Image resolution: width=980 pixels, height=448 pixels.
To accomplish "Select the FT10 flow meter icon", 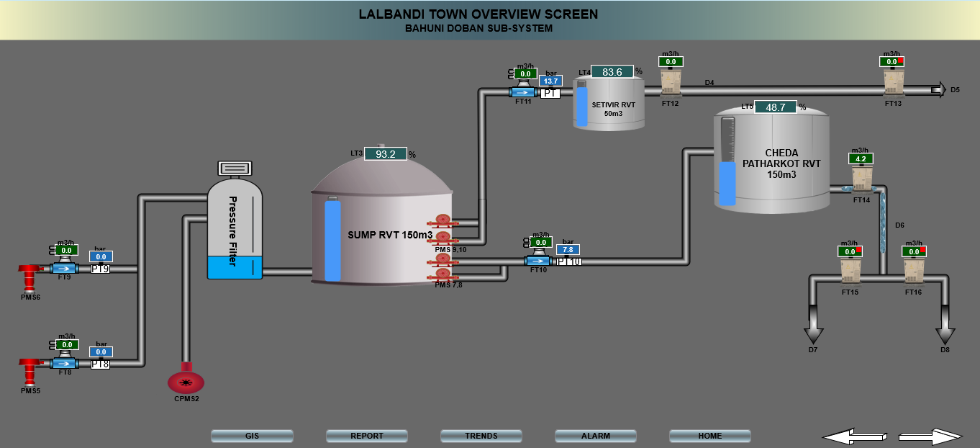I will [x=539, y=261].
